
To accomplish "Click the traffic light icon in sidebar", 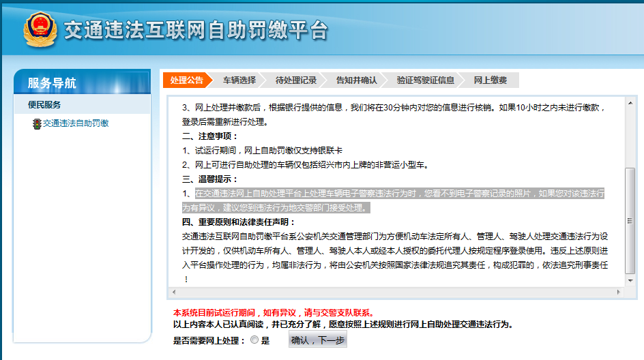I will (x=36, y=124).
